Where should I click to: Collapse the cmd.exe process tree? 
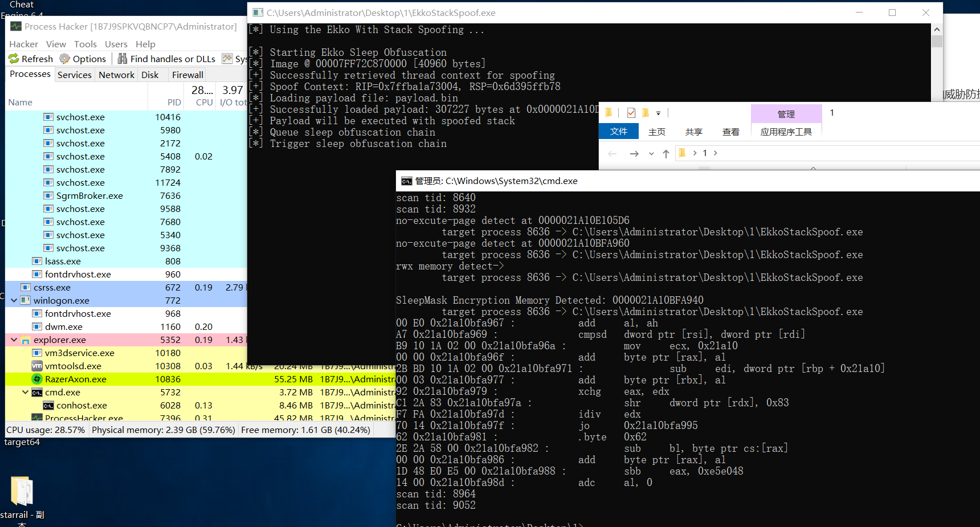tap(26, 392)
